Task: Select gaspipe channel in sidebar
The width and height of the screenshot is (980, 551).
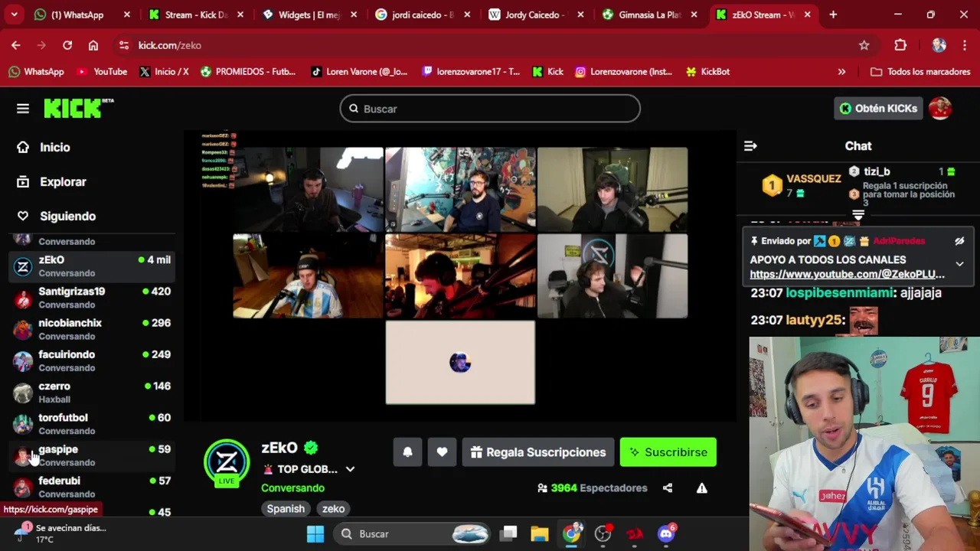Action: [92, 455]
